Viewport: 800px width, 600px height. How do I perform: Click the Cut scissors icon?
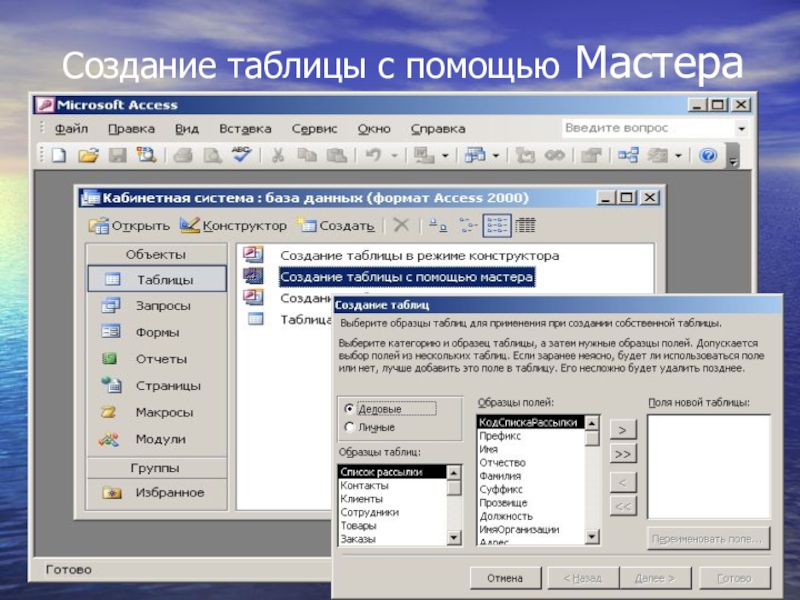click(278, 155)
